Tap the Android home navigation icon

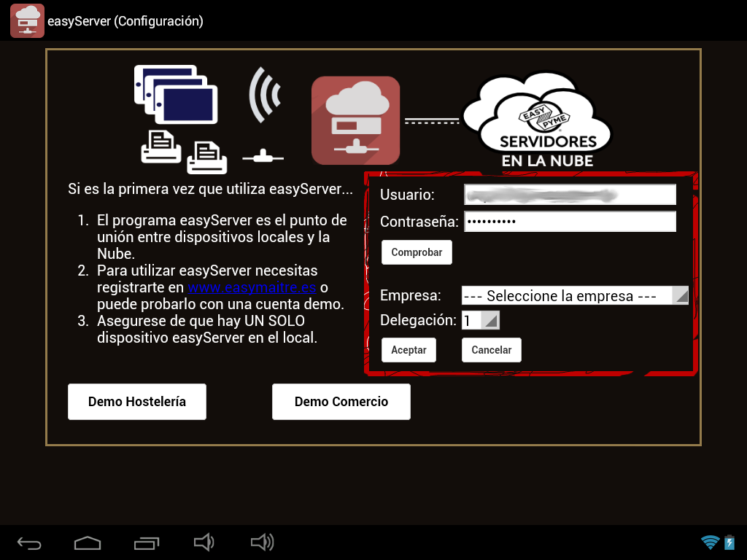[88, 542]
